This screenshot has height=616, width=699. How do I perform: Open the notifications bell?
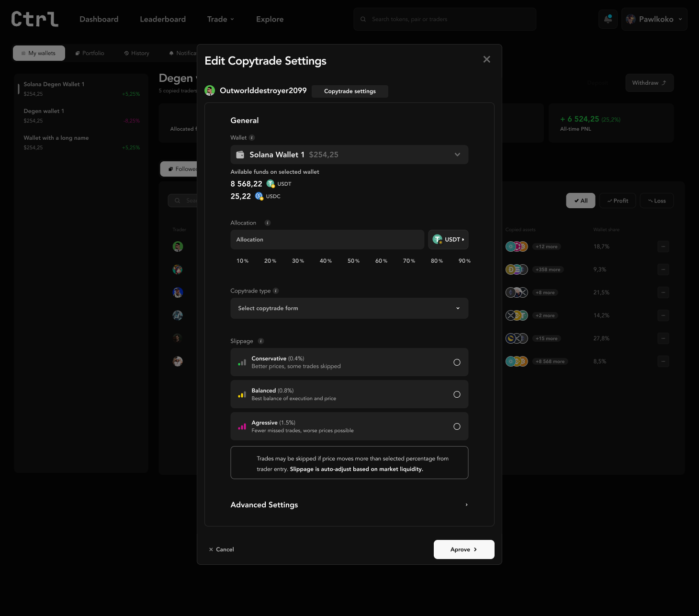click(608, 19)
